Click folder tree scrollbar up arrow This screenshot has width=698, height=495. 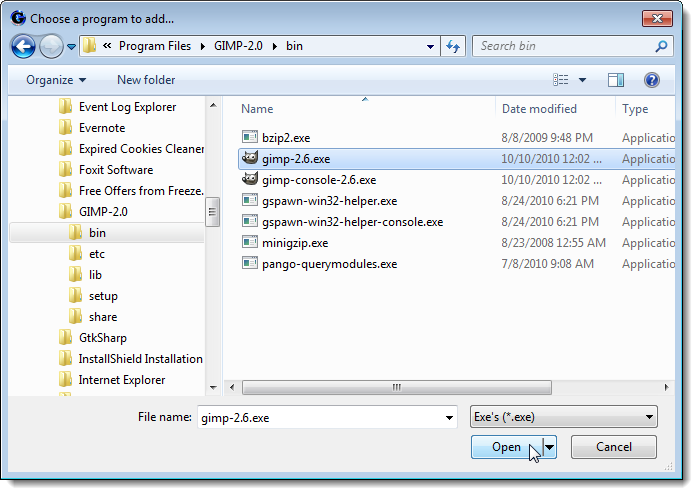click(213, 105)
